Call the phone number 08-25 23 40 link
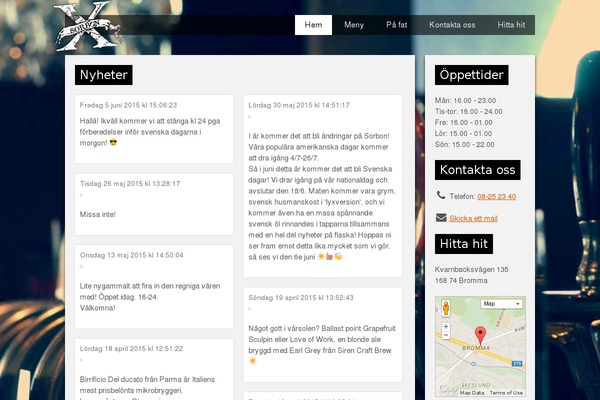Screen dimensions: 600x400 click(496, 196)
